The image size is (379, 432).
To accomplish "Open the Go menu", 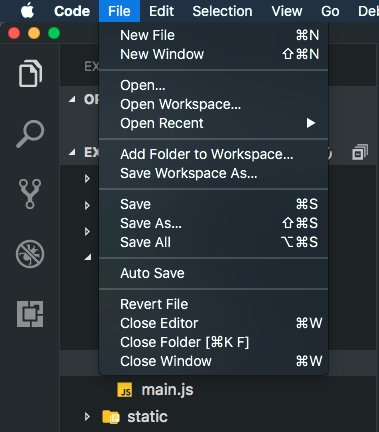I will point(330,11).
